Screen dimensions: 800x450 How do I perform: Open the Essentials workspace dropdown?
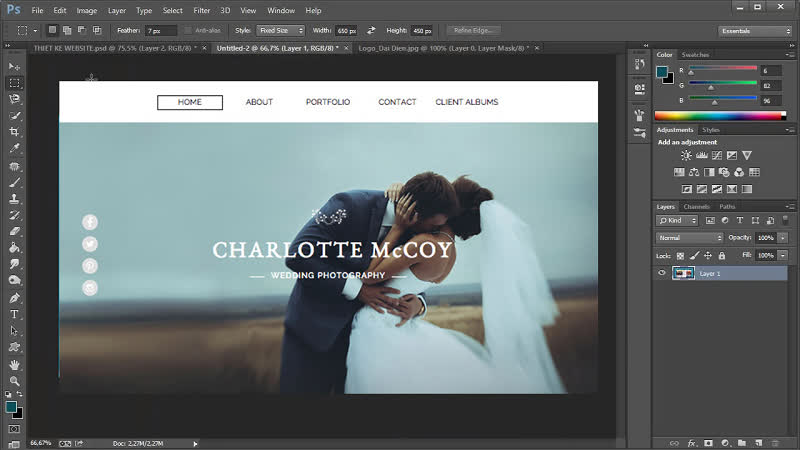755,31
